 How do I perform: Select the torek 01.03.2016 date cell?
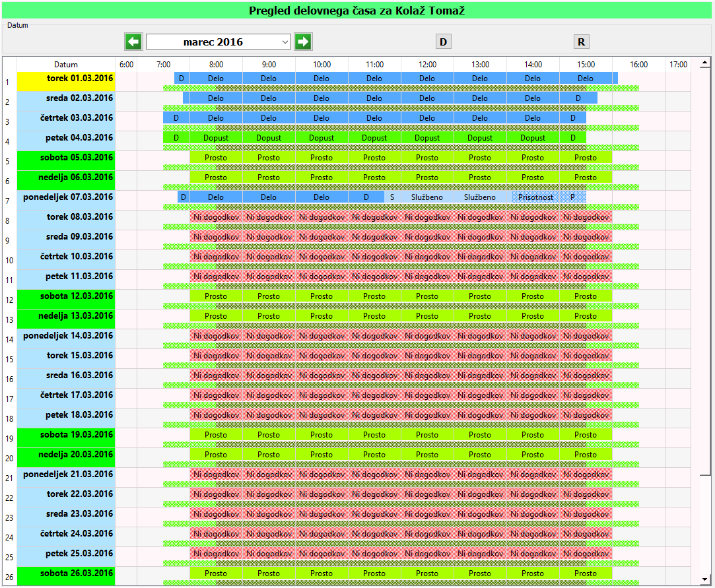pyautogui.click(x=66, y=79)
